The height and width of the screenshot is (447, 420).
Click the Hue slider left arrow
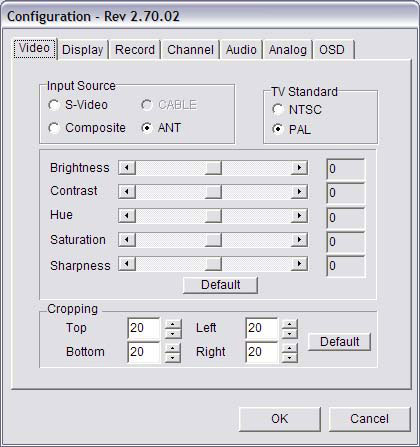(x=127, y=216)
